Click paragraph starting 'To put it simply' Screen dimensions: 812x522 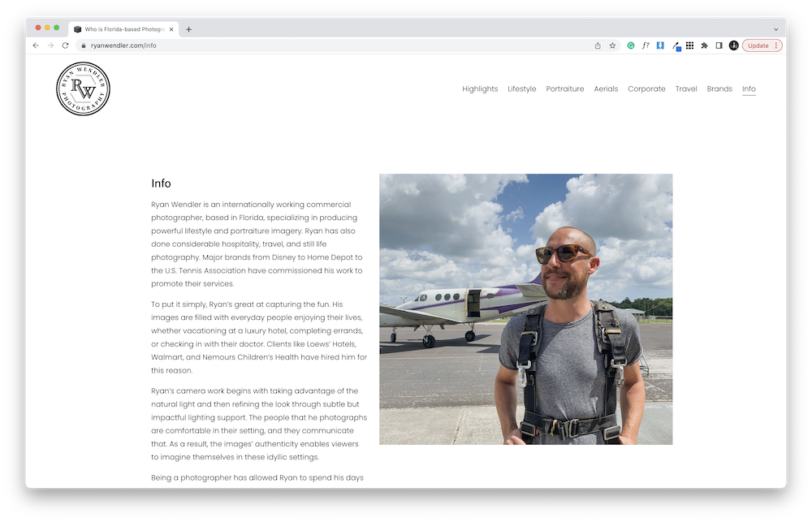click(259, 337)
